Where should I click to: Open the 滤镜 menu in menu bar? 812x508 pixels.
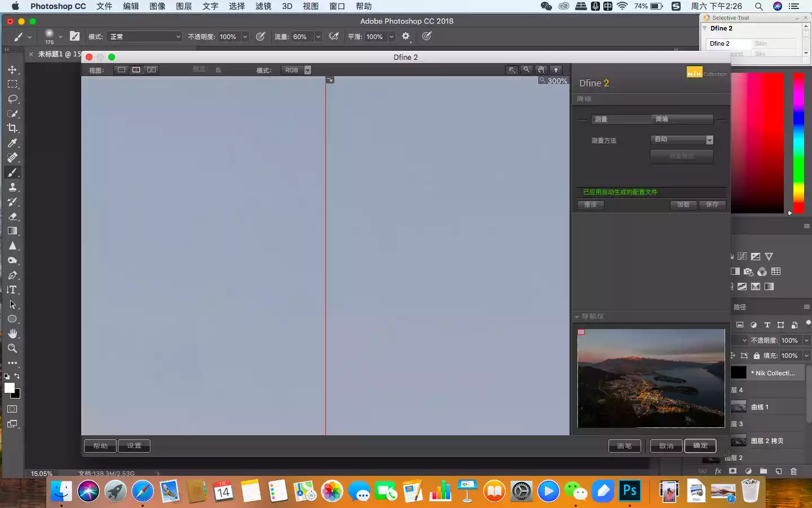click(263, 6)
